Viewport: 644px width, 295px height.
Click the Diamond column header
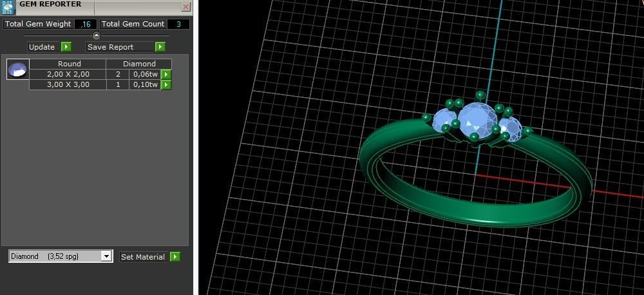[139, 64]
